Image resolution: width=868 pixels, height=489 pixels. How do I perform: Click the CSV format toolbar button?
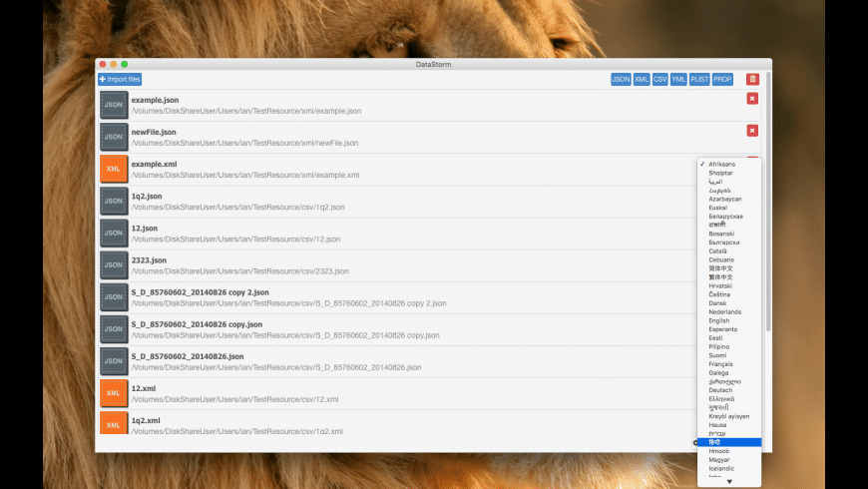(659, 79)
